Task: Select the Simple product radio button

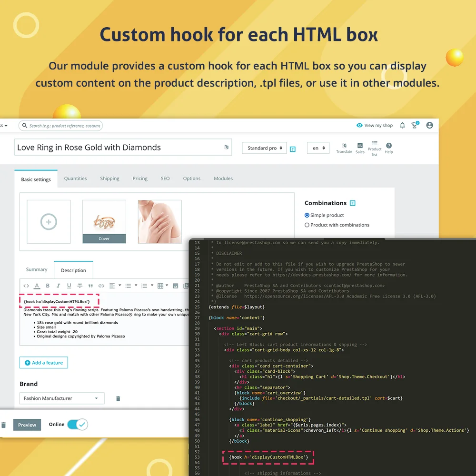Action: tap(307, 215)
